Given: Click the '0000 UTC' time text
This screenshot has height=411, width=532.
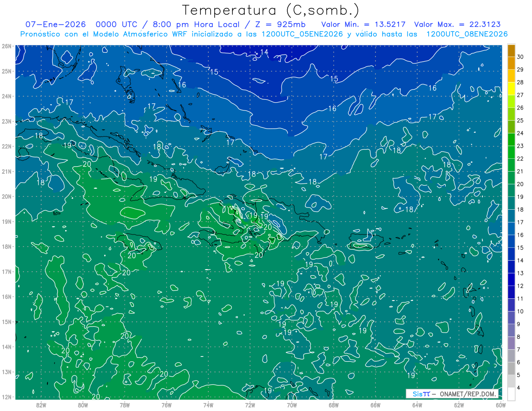Looking at the screenshot, I should (x=117, y=24).
